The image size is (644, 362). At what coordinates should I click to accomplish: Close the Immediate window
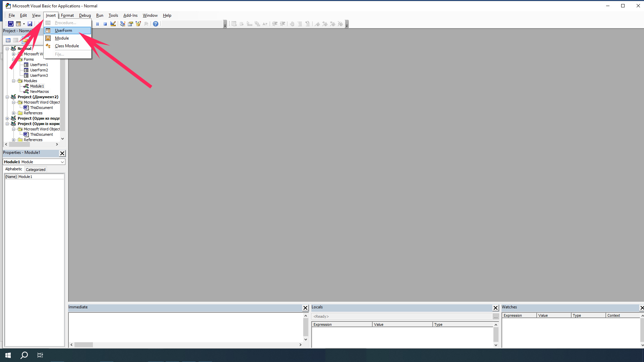306,308
